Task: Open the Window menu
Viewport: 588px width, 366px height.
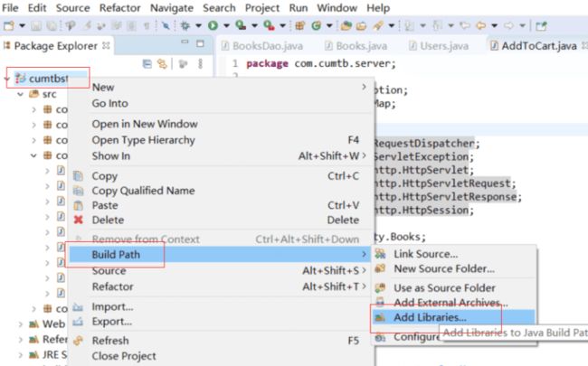Action: (x=337, y=8)
